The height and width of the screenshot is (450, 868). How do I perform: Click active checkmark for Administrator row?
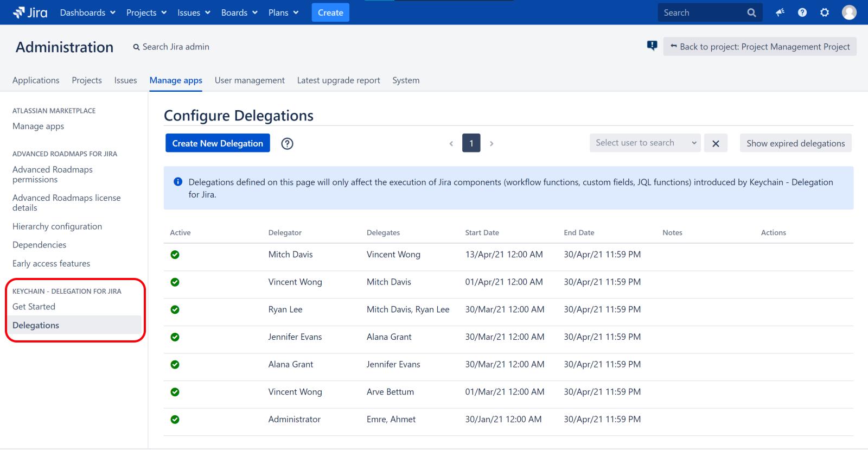tap(175, 420)
